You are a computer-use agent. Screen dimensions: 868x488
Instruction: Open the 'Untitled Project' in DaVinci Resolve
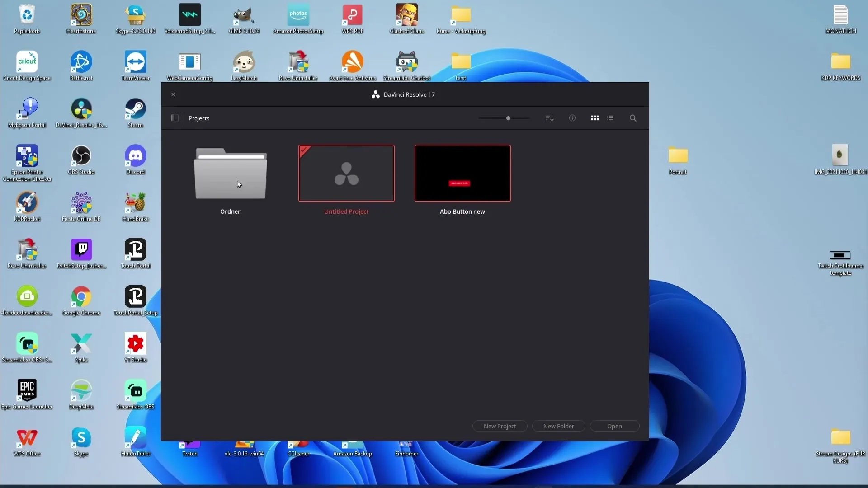coord(346,173)
